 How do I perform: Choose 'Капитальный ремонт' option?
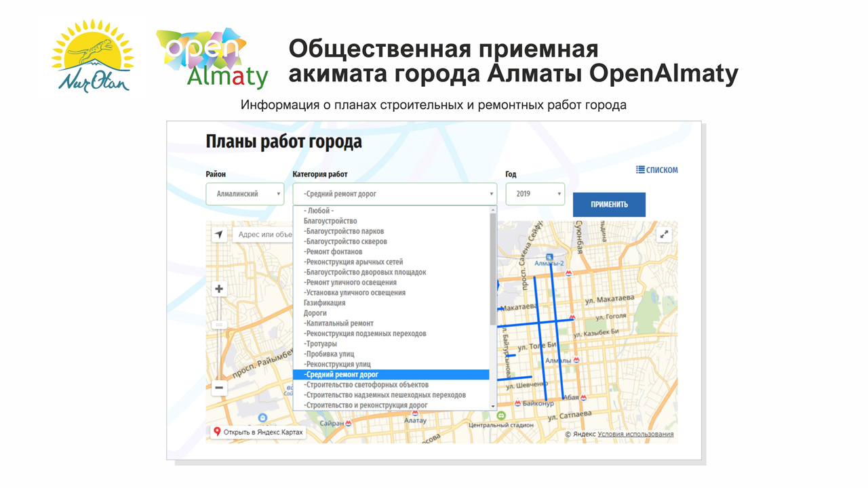click(x=391, y=323)
